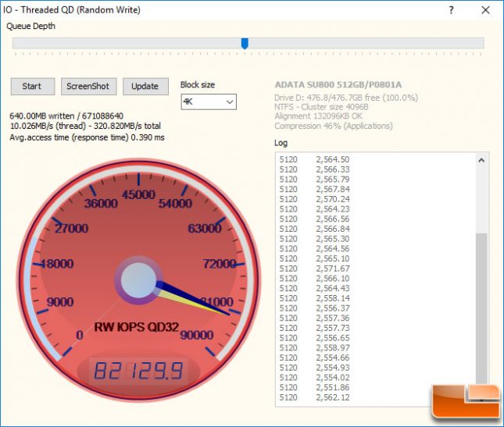The width and height of the screenshot is (504, 427).
Task: Select log entry 2,564.43
Action: point(314,289)
